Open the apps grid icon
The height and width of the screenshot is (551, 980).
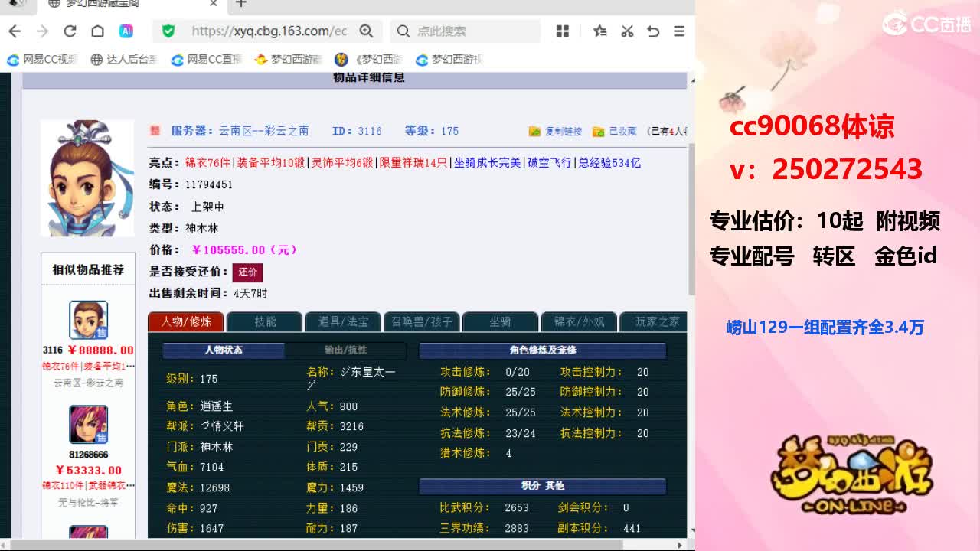tap(563, 31)
